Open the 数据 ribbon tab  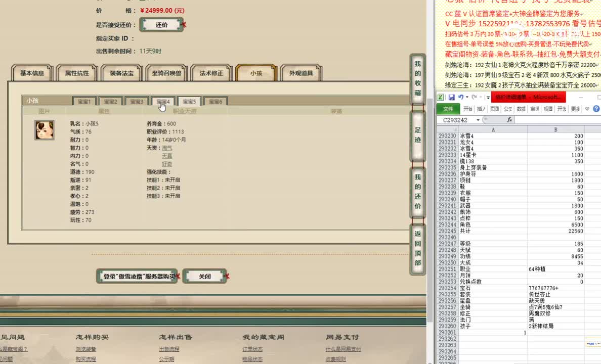pos(521,109)
